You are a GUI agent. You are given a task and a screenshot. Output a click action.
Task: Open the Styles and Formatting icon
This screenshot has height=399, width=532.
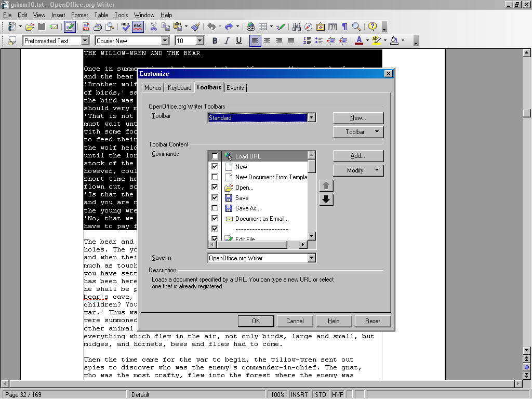click(12, 41)
